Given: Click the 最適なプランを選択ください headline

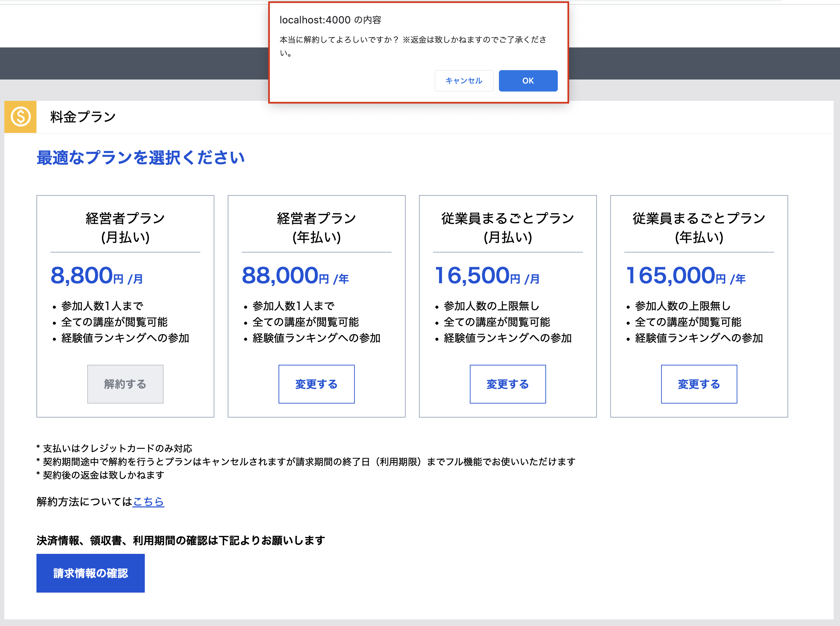Looking at the screenshot, I should pyautogui.click(x=141, y=158).
